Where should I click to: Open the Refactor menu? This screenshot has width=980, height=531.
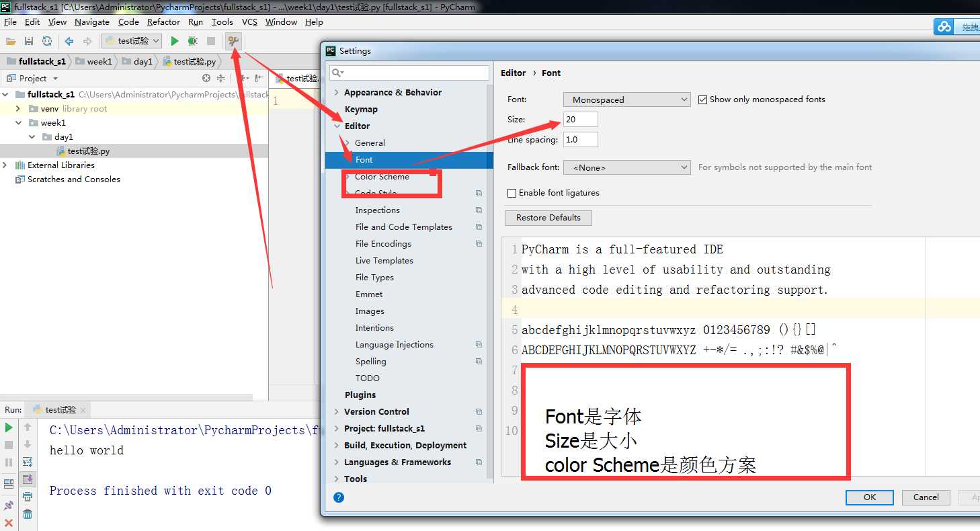[163, 22]
